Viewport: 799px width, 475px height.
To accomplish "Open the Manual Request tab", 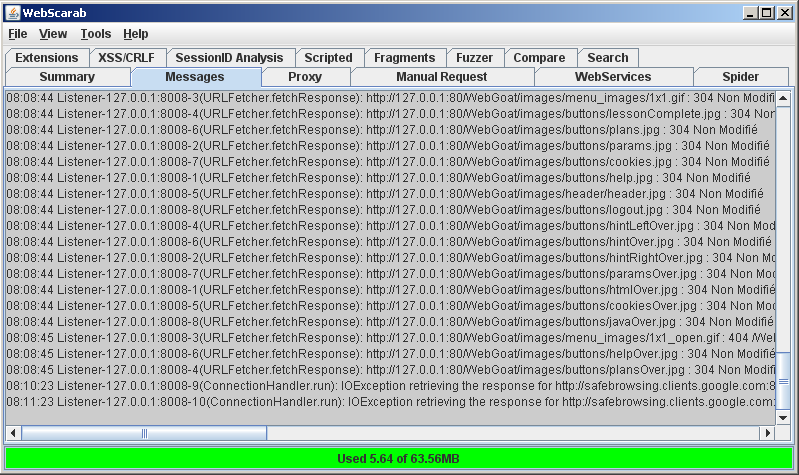I will coord(441,77).
